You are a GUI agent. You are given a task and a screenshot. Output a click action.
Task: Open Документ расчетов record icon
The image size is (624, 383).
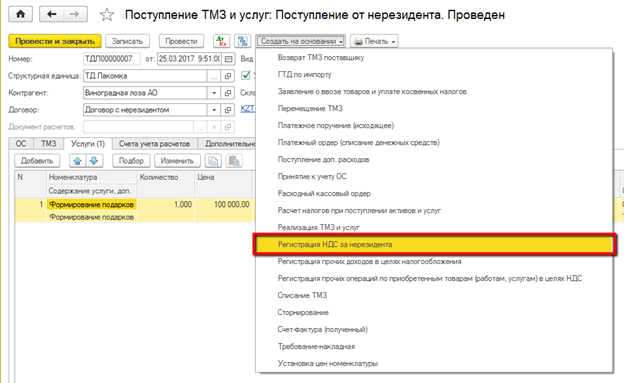click(228, 127)
